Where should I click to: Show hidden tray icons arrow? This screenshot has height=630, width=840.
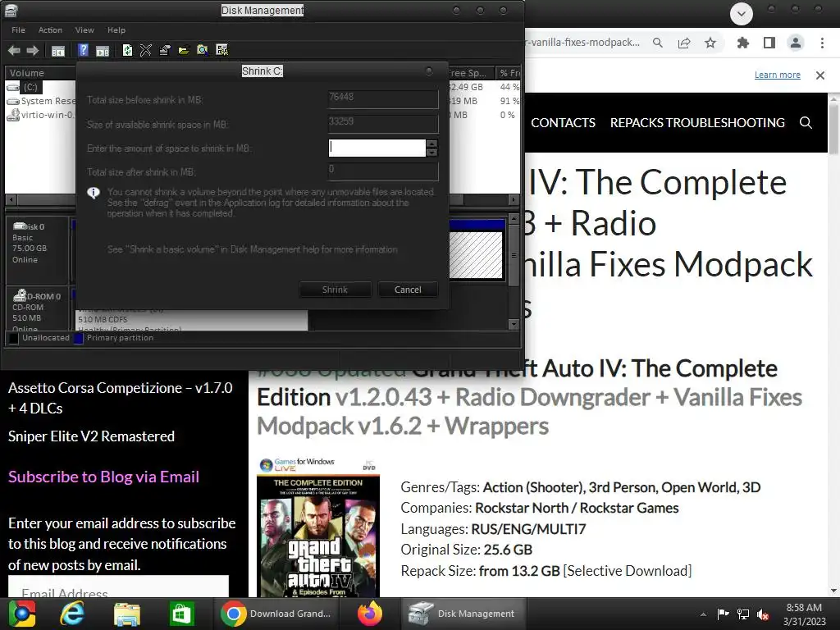coord(703,614)
